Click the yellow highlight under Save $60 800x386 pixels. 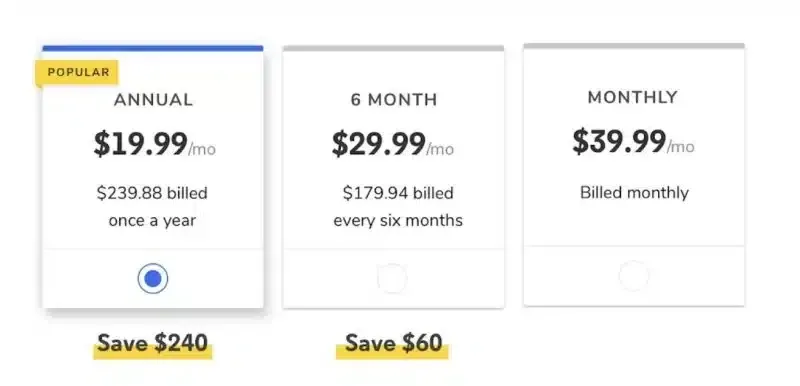(392, 354)
